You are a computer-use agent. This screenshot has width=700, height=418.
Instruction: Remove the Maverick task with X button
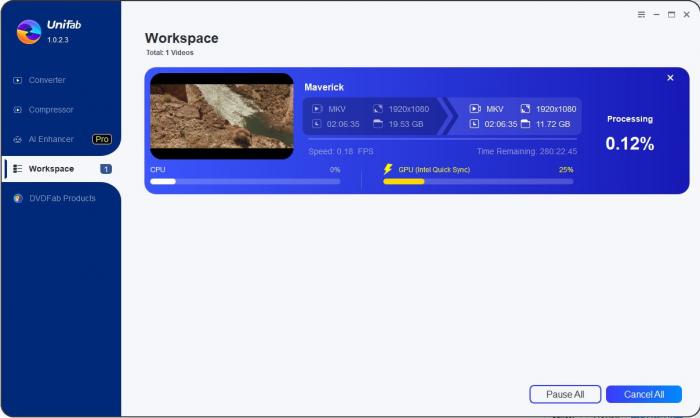[x=670, y=78]
